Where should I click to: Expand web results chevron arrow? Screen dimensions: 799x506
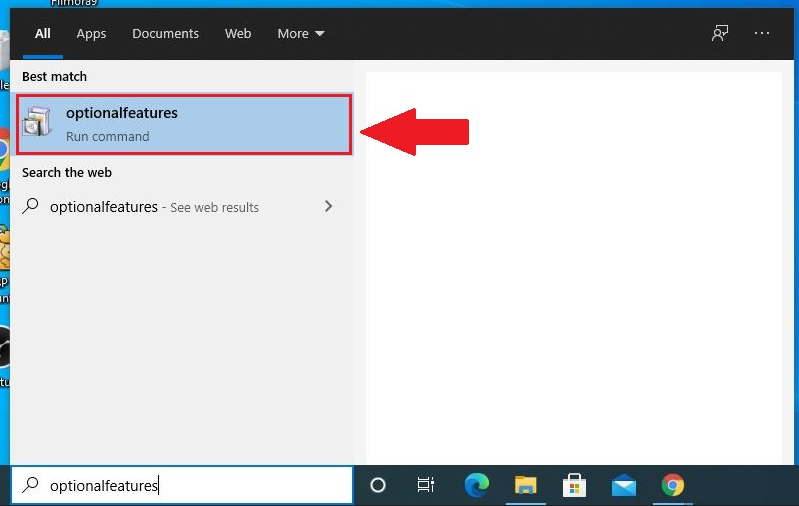329,206
